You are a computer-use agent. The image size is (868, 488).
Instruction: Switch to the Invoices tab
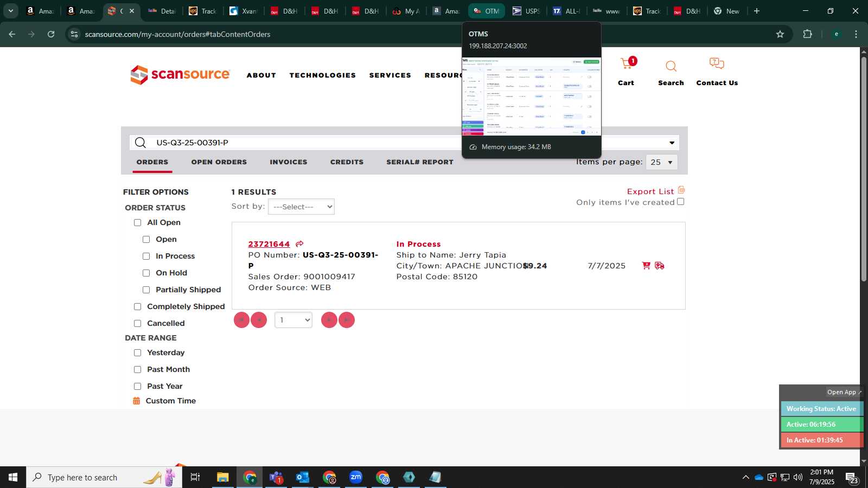[x=289, y=162]
